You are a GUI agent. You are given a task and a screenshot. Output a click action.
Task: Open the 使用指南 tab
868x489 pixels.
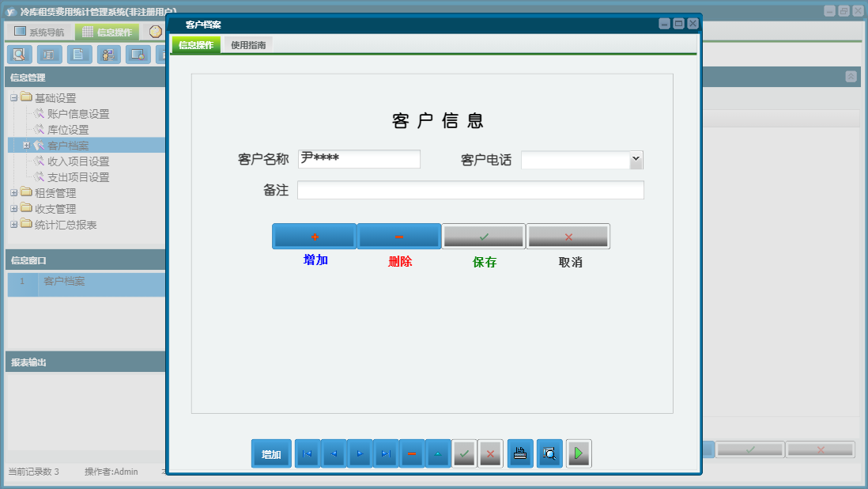[248, 45]
